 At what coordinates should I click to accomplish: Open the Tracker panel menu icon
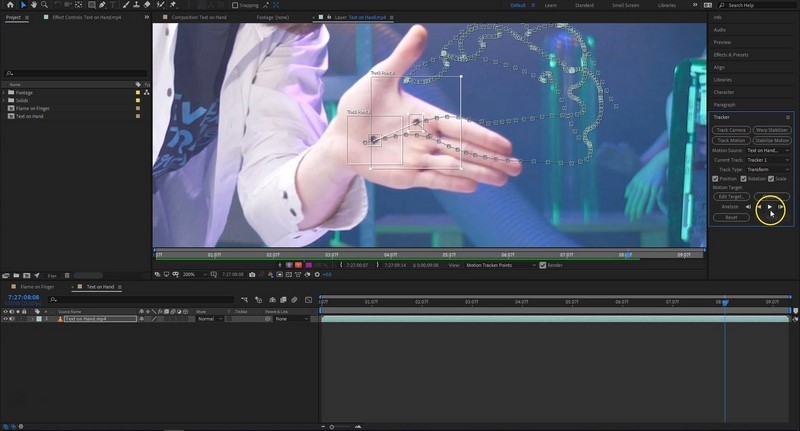coord(787,117)
